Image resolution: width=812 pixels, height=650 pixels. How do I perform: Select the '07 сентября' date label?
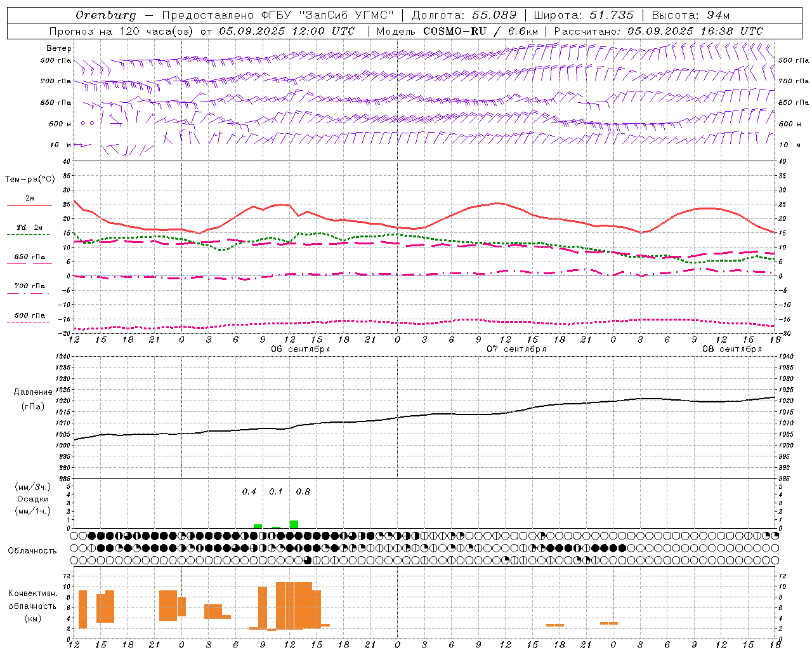[516, 349]
